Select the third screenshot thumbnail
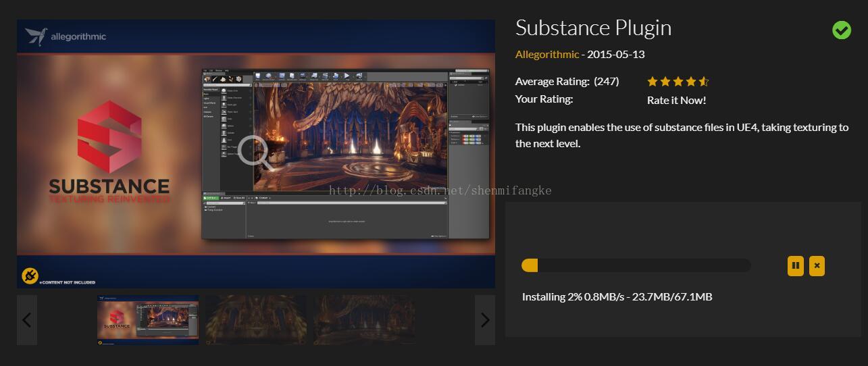 364,320
